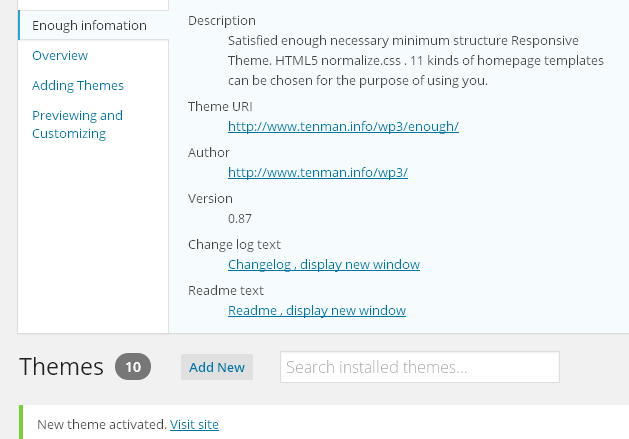Screen dimensions: 629x439
Task: Click the Themes page heading
Action: point(61,366)
